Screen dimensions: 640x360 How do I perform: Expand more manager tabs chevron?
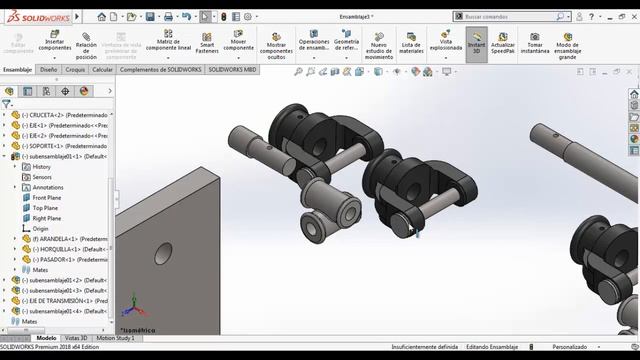110,91
